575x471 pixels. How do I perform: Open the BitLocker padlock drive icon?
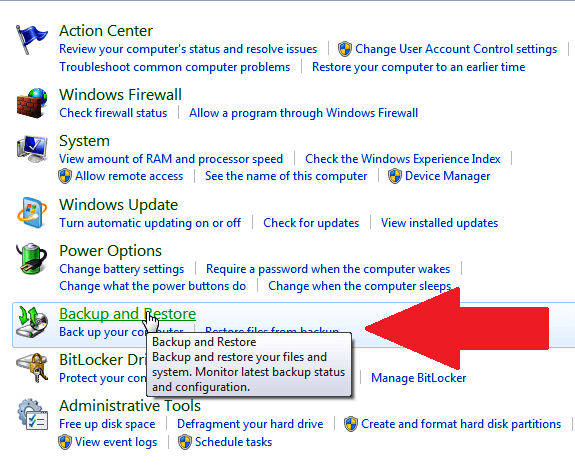point(32,368)
